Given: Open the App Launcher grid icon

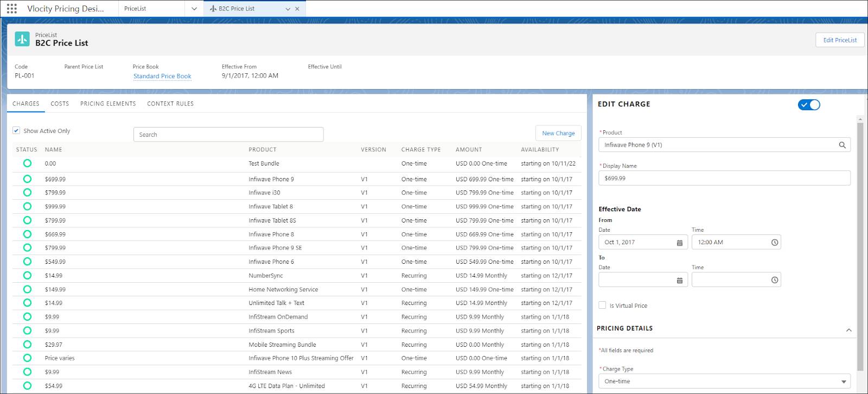Looking at the screenshot, I should [x=11, y=8].
